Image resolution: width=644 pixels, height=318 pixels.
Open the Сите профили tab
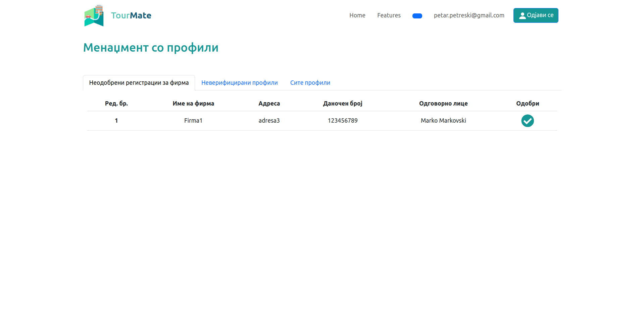pyautogui.click(x=310, y=83)
